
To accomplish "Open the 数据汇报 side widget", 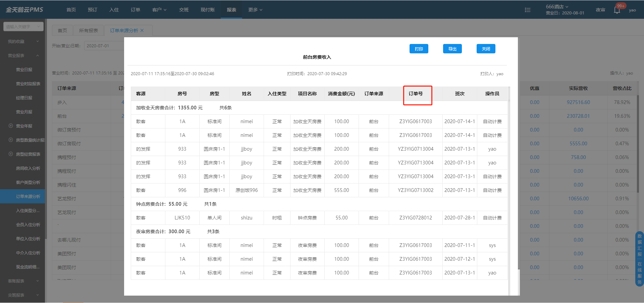I will click(x=640, y=245).
